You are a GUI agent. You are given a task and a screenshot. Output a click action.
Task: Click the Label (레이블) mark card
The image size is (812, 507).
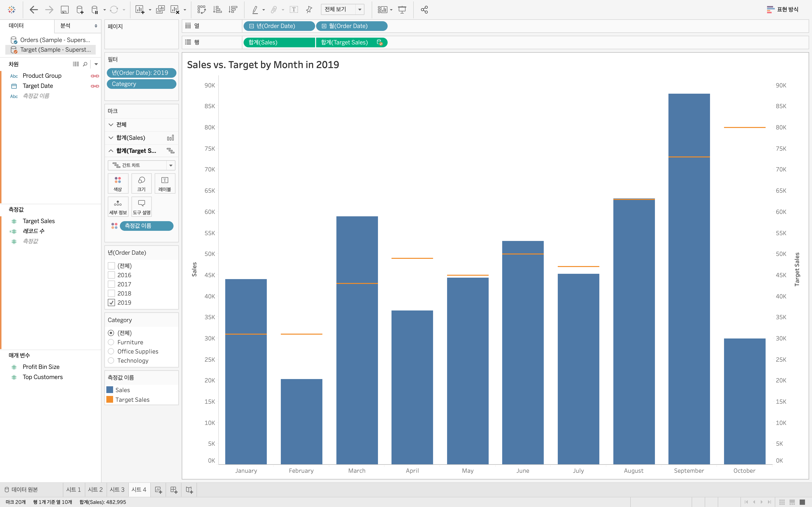coord(165,183)
